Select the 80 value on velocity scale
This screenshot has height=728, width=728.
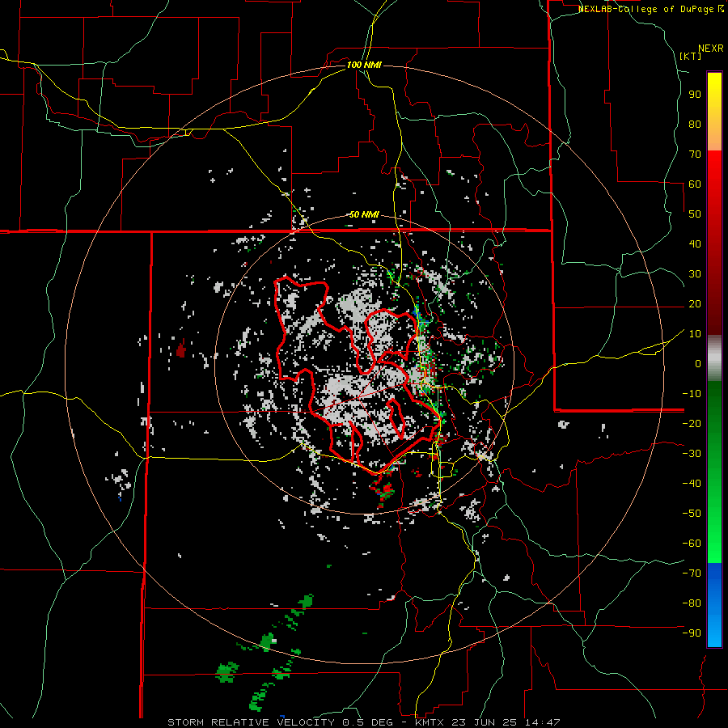[695, 125]
